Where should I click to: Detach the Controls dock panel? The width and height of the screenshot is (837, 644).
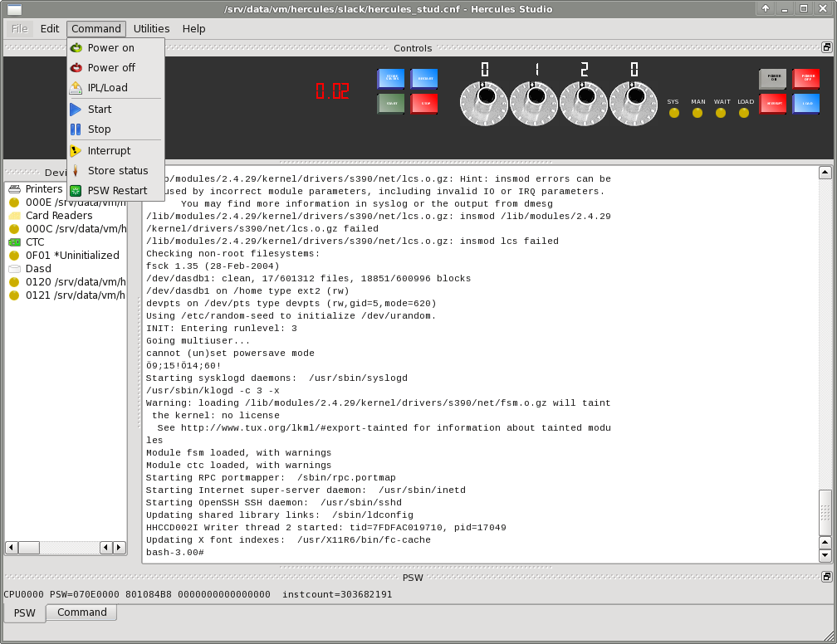click(x=826, y=47)
